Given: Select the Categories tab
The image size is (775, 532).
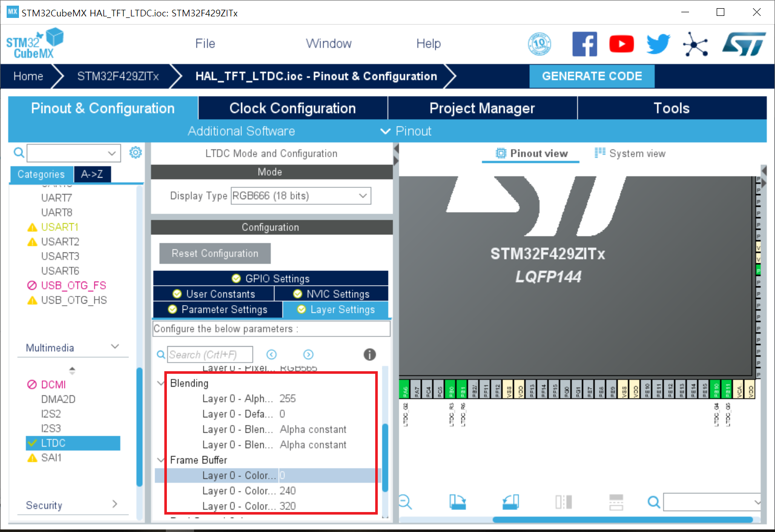Looking at the screenshot, I should tap(41, 174).
